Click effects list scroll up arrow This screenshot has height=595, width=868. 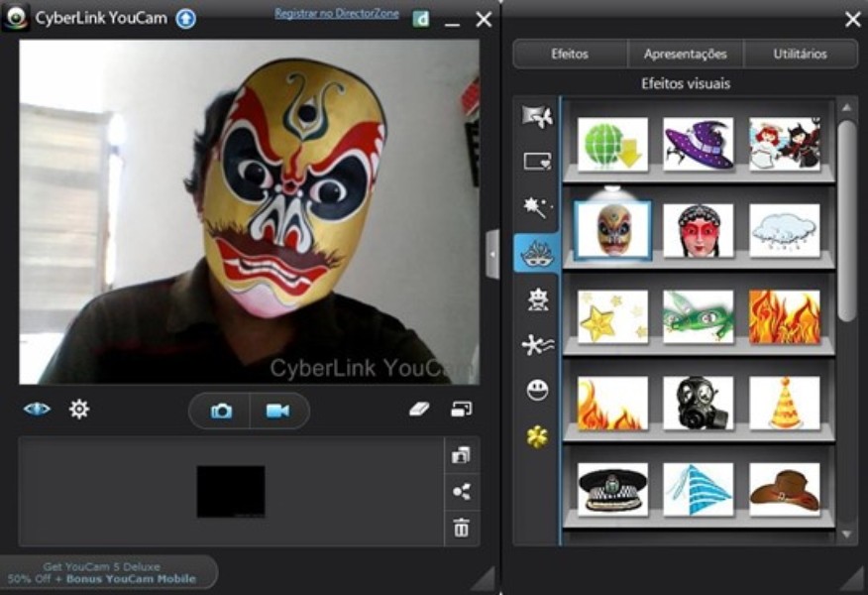tap(846, 107)
